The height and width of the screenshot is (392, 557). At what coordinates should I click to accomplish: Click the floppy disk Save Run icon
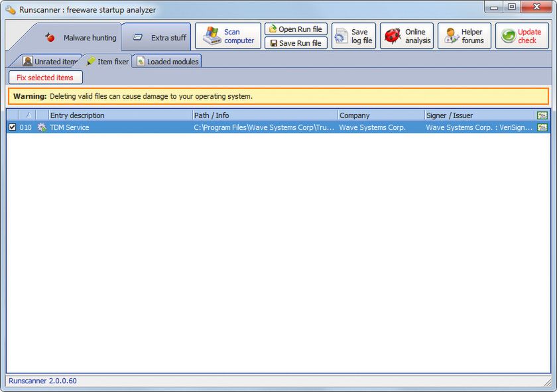tap(273, 43)
